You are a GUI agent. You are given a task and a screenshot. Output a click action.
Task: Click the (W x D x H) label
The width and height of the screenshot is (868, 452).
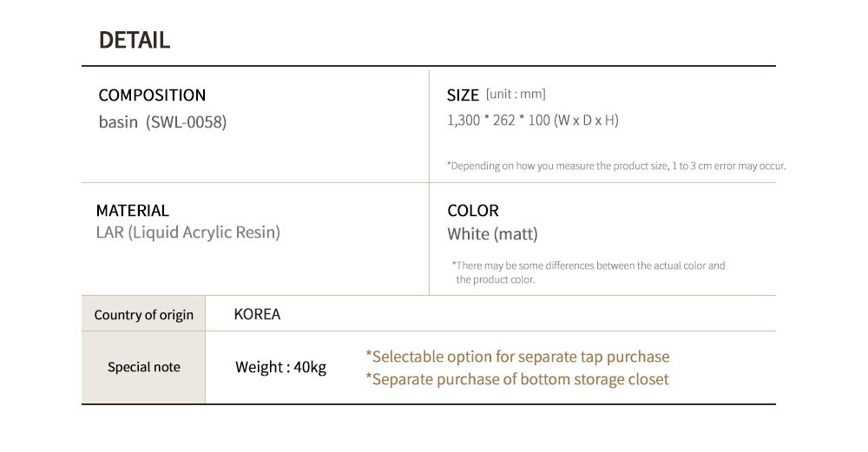point(586,120)
